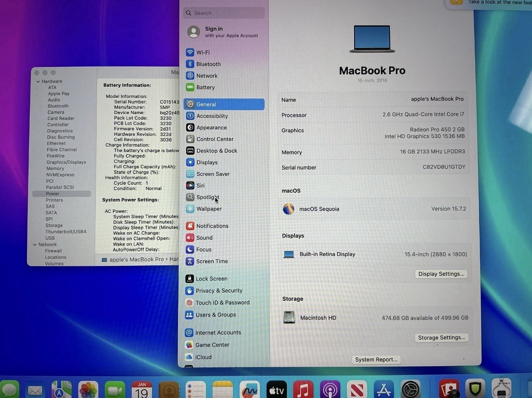Open Music app in the Dock
Image resolution: width=532 pixels, height=398 pixels.
coord(303,390)
